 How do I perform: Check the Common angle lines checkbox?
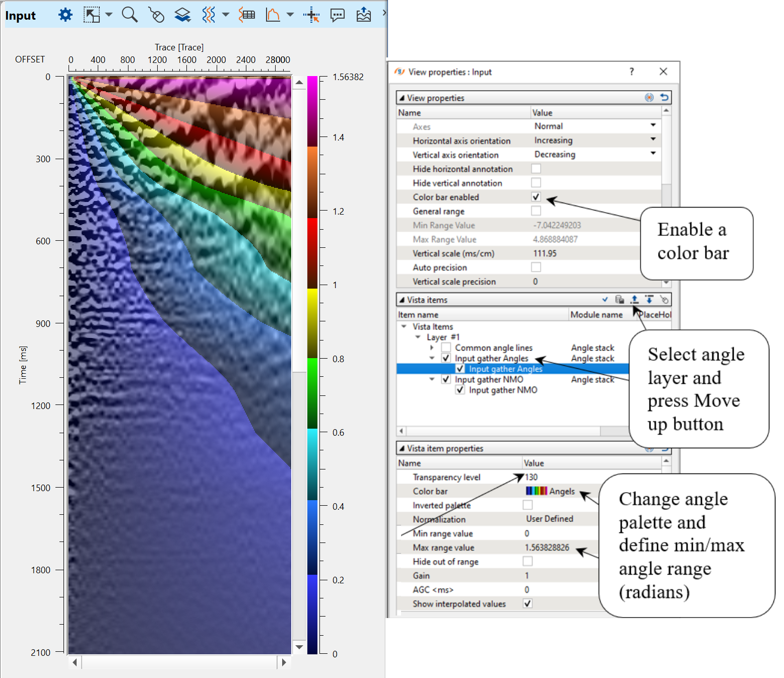click(446, 348)
